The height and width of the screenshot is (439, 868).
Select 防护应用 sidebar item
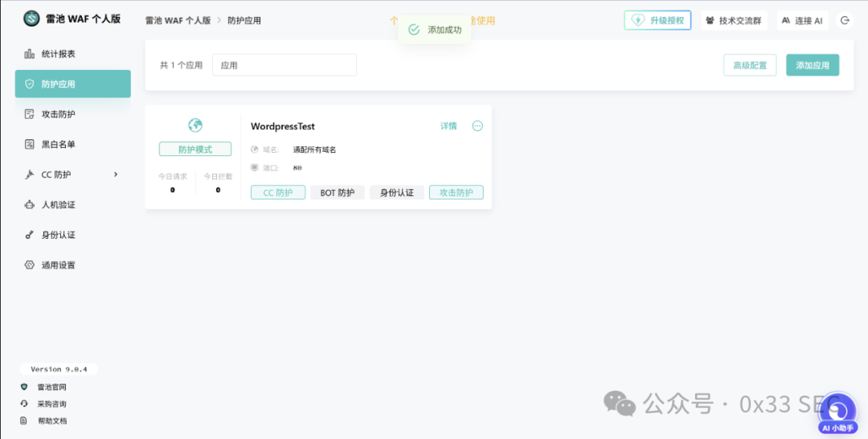72,84
